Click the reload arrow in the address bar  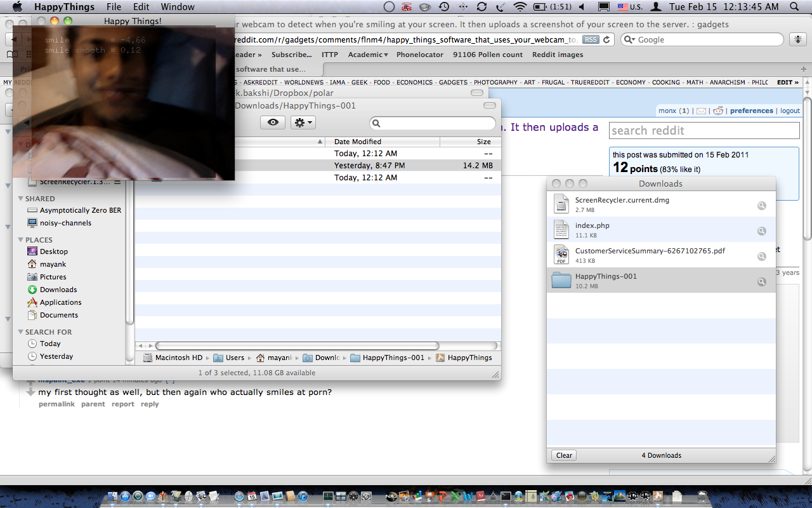(607, 39)
